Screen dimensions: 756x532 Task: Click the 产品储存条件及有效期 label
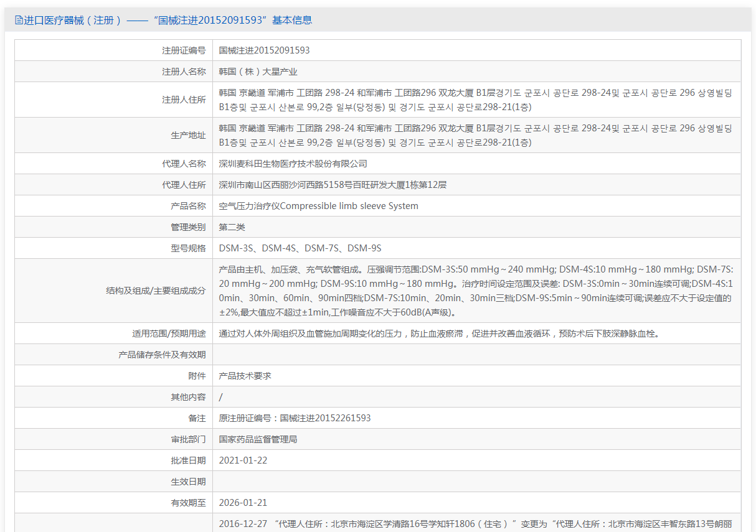coord(162,355)
